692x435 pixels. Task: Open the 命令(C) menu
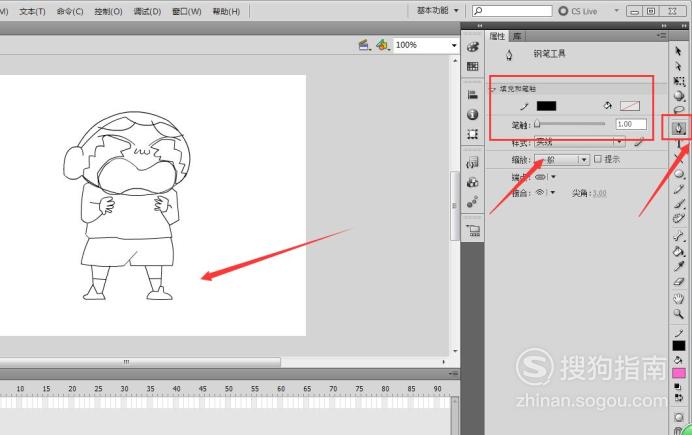pos(70,11)
